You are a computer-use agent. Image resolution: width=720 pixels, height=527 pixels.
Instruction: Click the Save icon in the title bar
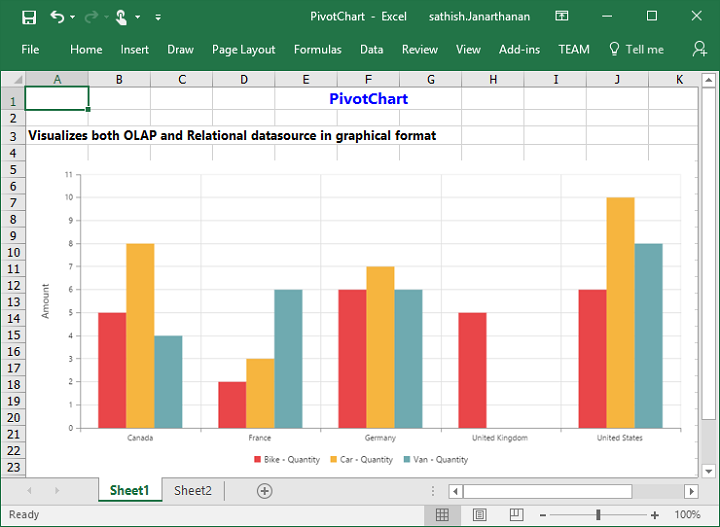pos(29,17)
